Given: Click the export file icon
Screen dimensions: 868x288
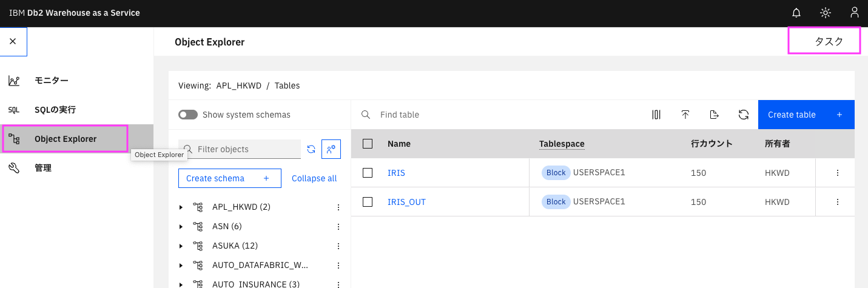Looking at the screenshot, I should [x=715, y=115].
